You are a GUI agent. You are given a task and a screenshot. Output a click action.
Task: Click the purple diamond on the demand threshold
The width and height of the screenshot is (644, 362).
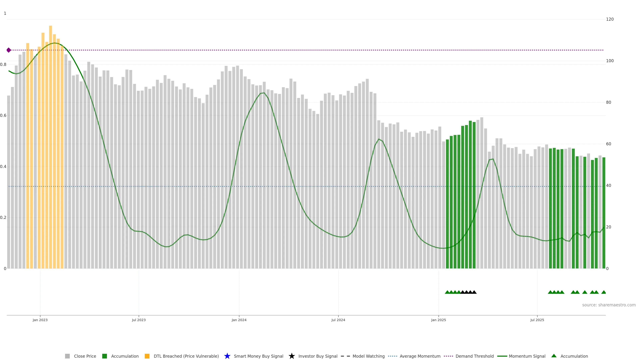pos(9,50)
